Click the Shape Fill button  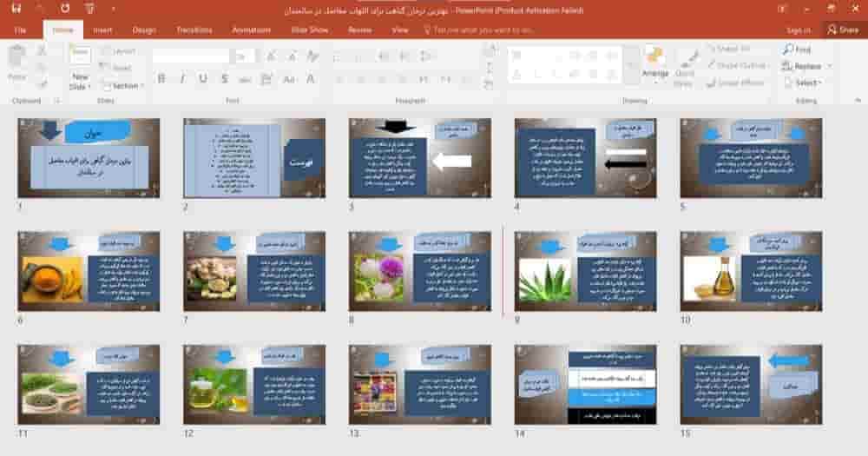(x=729, y=49)
